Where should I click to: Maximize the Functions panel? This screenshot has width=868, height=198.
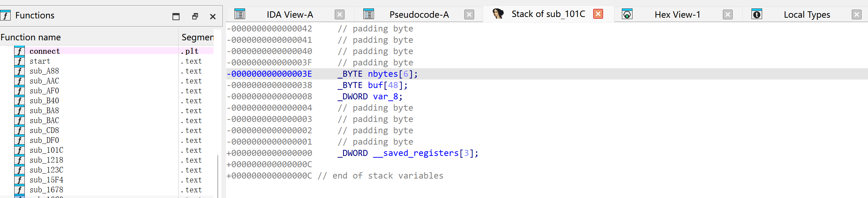click(x=176, y=16)
